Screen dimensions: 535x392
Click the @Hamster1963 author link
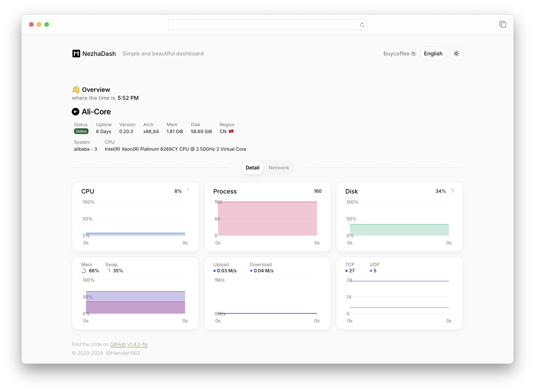(123, 353)
